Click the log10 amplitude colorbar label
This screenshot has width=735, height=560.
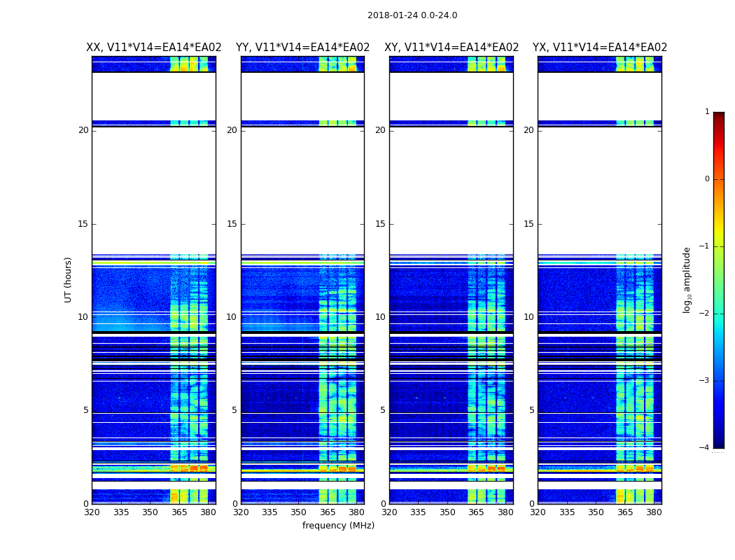(x=687, y=279)
